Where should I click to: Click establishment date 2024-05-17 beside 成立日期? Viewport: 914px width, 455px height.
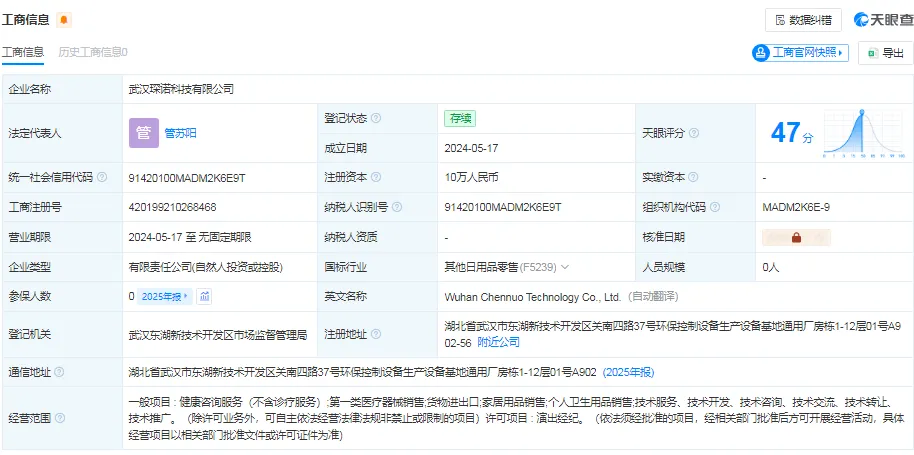tap(471, 148)
